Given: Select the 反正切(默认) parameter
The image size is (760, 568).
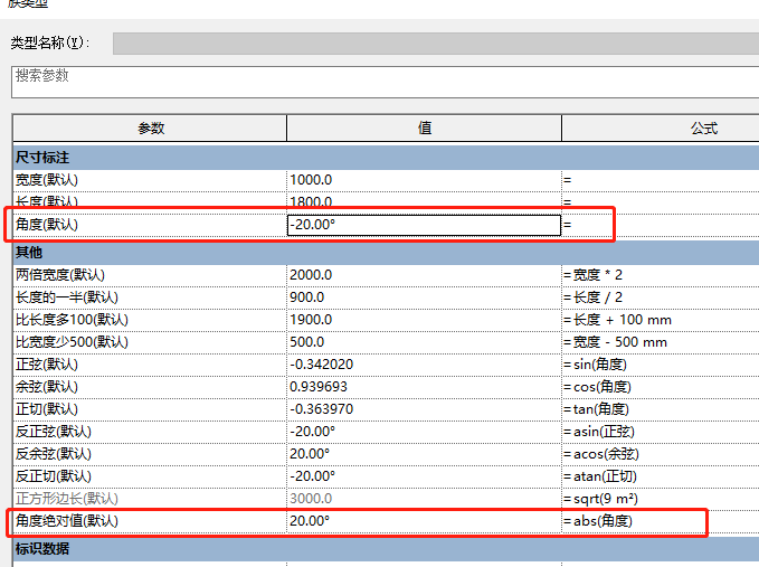Looking at the screenshot, I should pyautogui.click(x=53, y=476).
